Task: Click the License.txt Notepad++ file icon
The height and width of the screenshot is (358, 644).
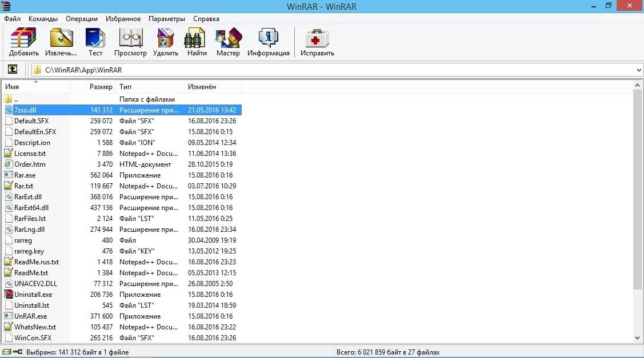Action: click(x=8, y=153)
